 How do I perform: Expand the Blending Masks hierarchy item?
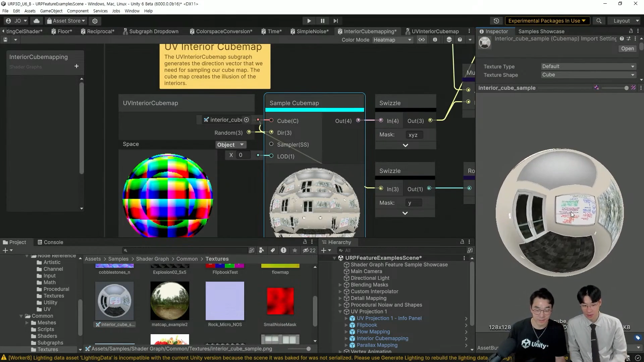tap(340, 285)
